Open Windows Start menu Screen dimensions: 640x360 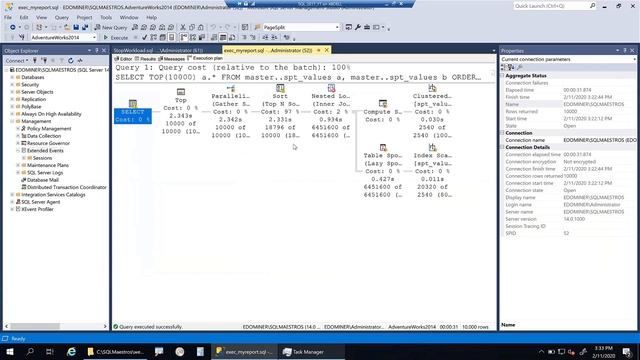tap(10, 351)
